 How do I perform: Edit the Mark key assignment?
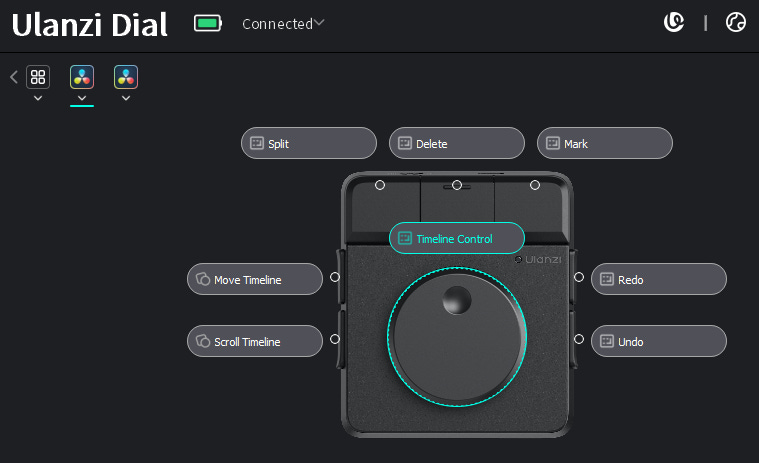click(605, 143)
